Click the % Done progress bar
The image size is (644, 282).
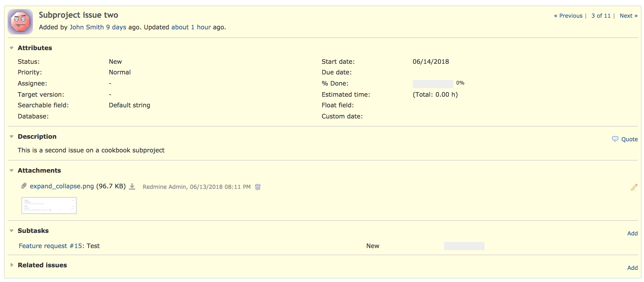click(x=433, y=84)
